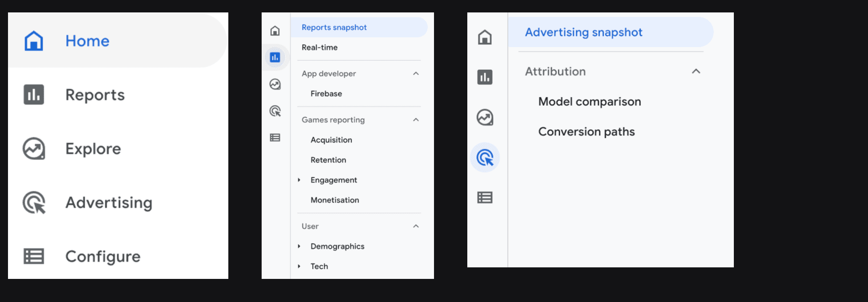Open Advertising from the expanded menu label
The image size is (868, 302).
point(109,203)
